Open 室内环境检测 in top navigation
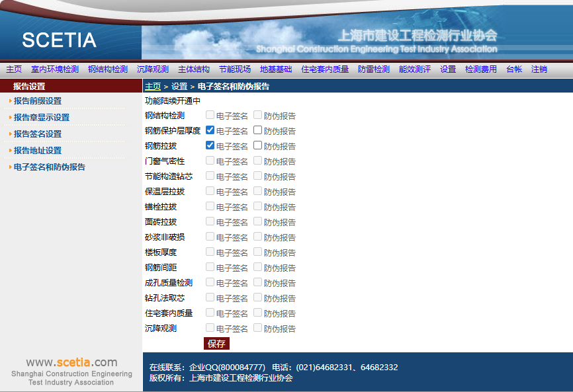This screenshot has height=392, width=573. point(55,69)
